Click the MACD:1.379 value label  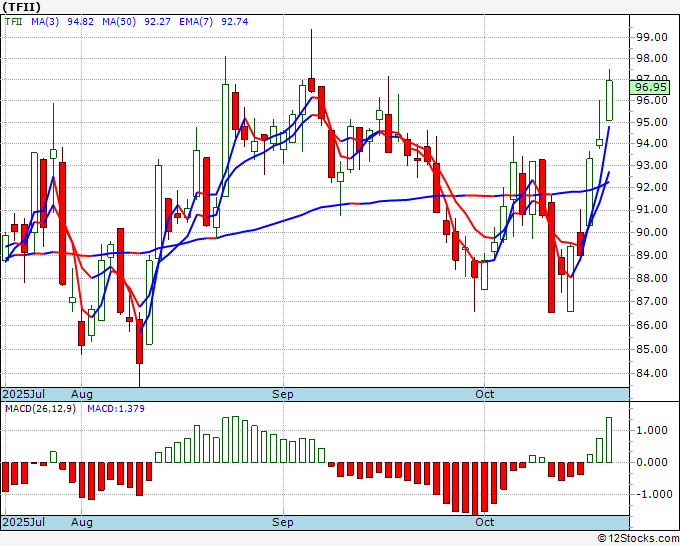click(x=116, y=409)
